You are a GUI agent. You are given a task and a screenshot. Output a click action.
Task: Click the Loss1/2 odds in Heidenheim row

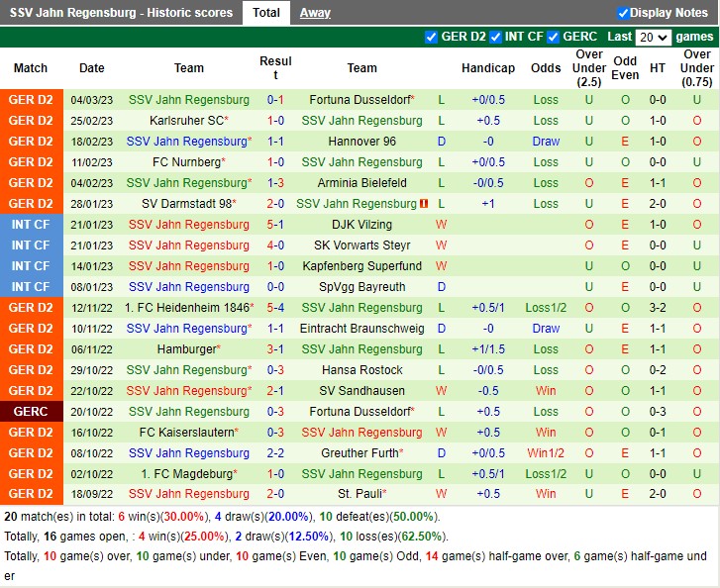pyautogui.click(x=546, y=308)
